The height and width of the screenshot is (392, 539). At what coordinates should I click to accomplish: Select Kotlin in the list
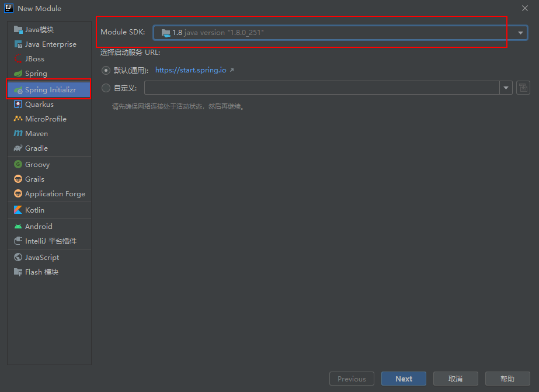49,210
